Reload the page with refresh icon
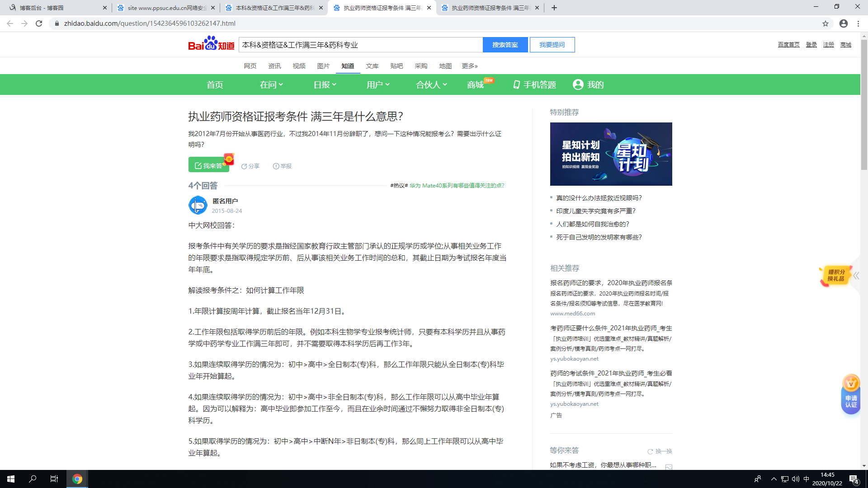 (39, 23)
